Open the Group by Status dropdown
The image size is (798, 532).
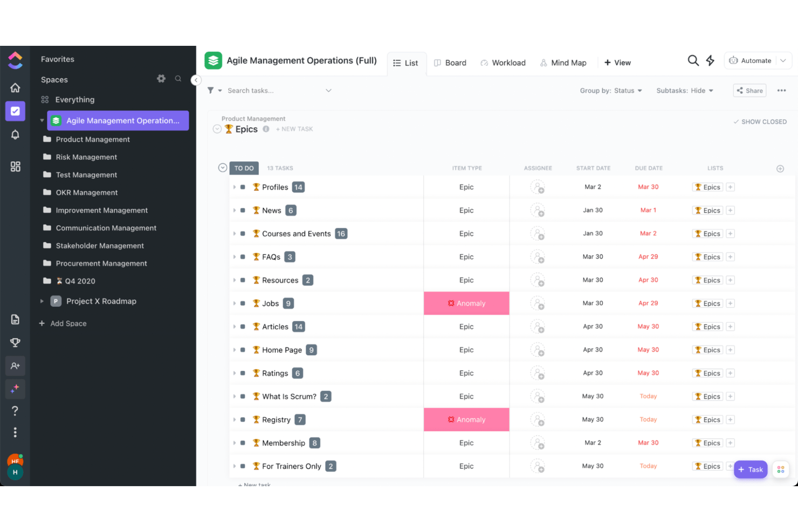click(611, 91)
